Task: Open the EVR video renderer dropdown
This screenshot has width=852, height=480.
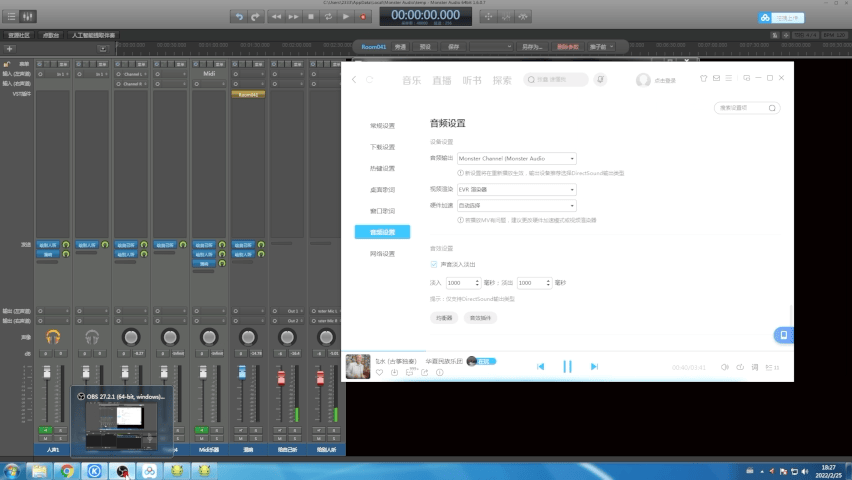Action: click(x=516, y=189)
